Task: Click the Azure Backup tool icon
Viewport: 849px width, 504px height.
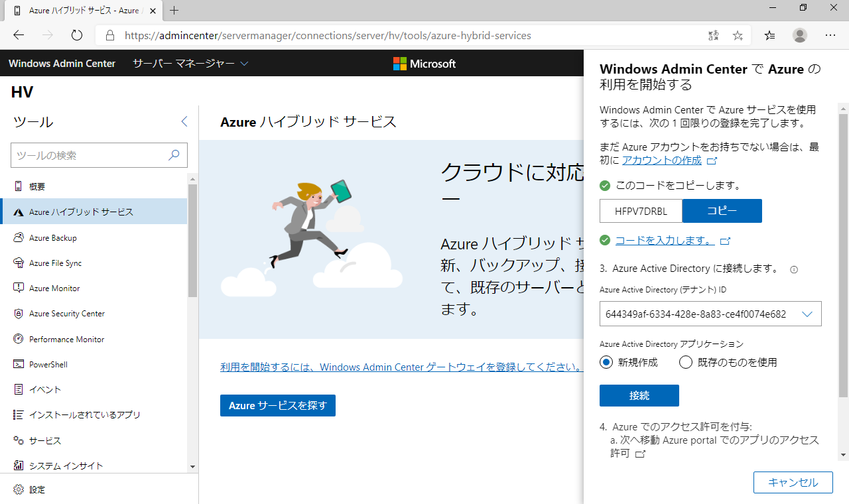Action: 18,237
